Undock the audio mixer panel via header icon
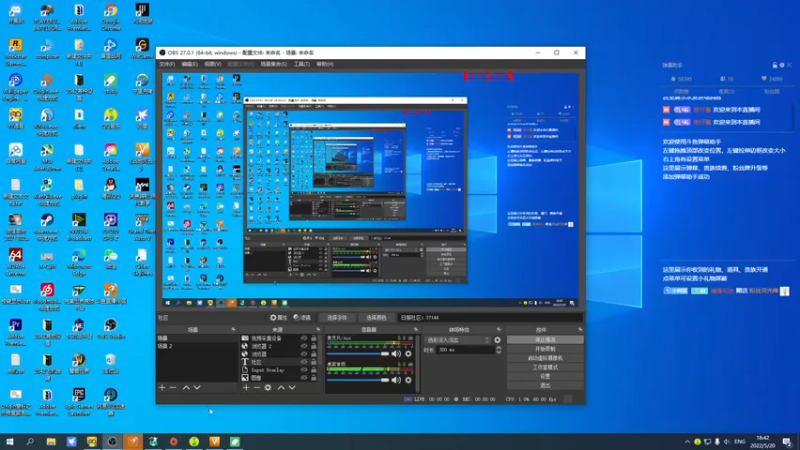 point(416,330)
